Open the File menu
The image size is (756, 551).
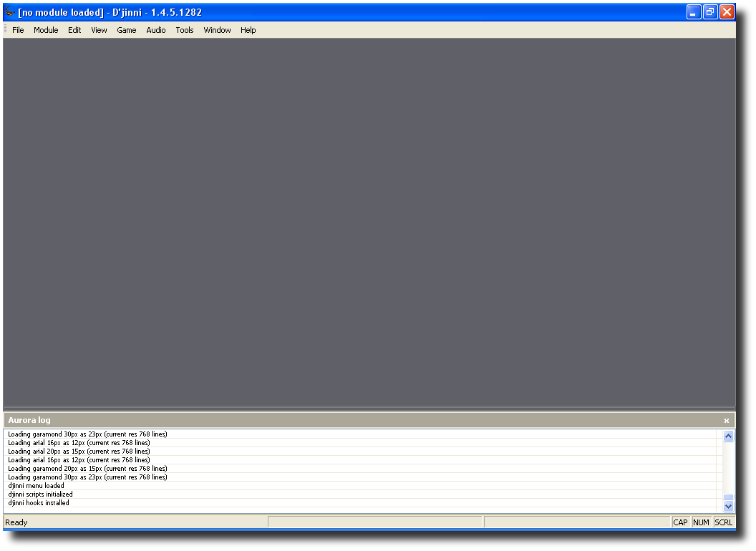coord(17,30)
